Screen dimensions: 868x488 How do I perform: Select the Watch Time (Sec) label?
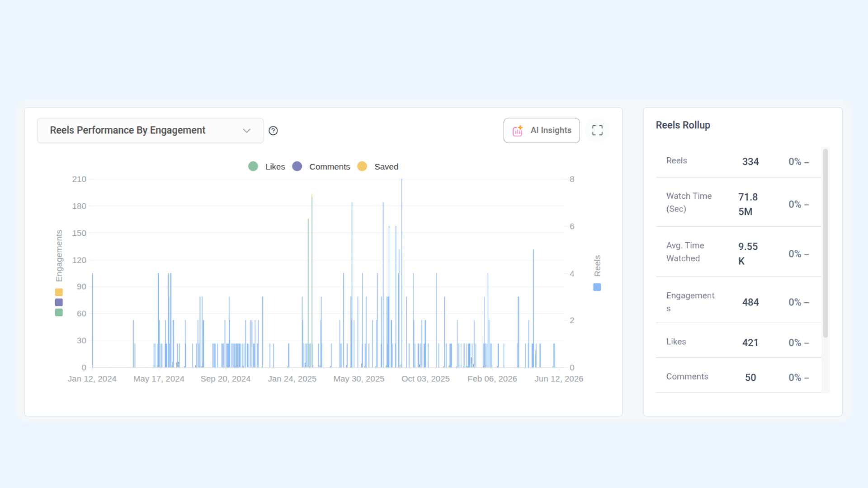[x=689, y=202]
